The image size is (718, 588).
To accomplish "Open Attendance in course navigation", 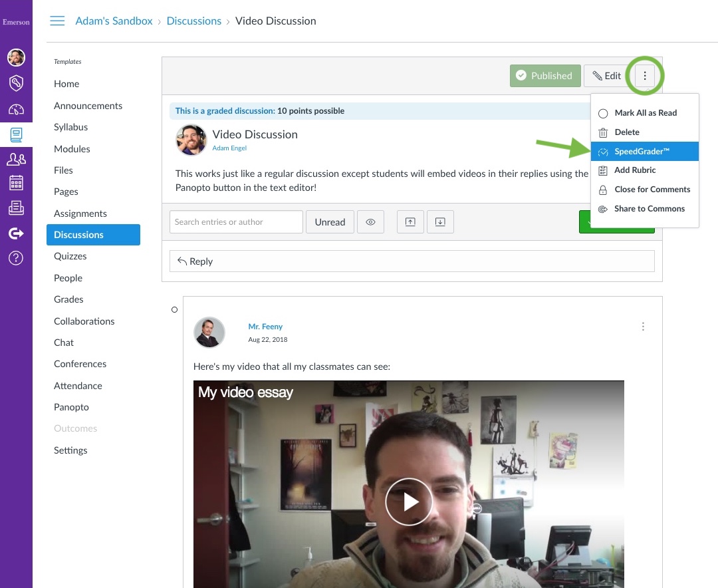I will coord(78,386).
